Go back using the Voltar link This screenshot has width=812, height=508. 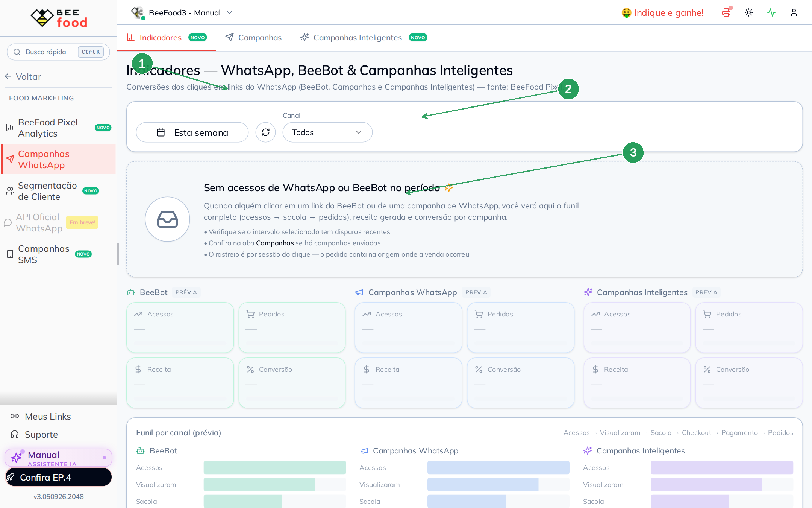coord(23,77)
